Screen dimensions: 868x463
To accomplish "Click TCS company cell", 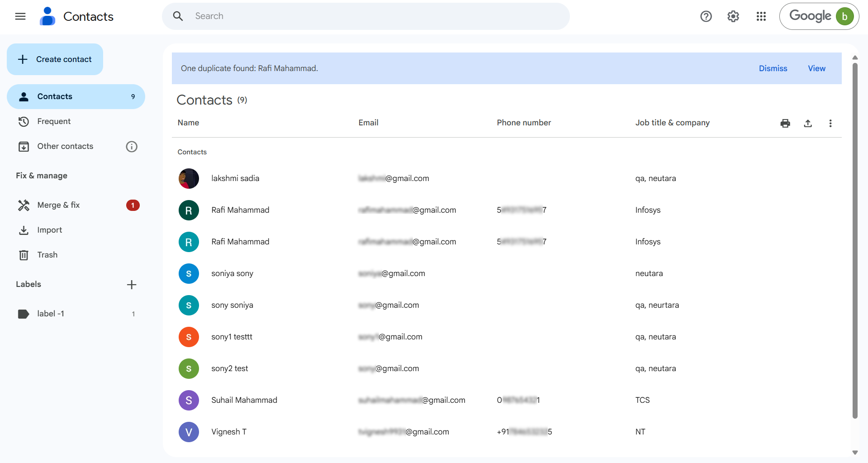I will point(642,400).
